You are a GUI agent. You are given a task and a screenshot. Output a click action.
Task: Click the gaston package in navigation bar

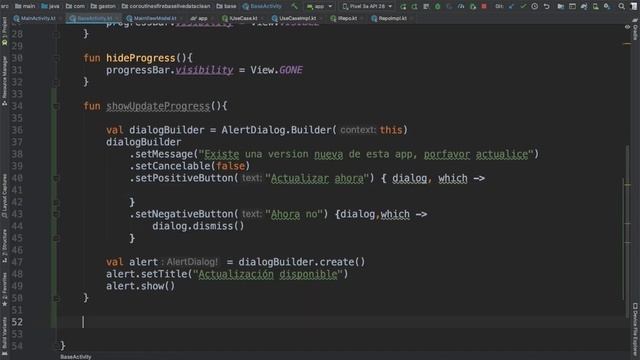point(103,6)
